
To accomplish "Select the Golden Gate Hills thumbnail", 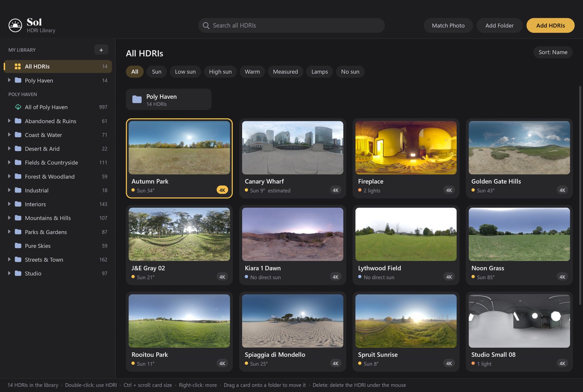I will [x=519, y=148].
